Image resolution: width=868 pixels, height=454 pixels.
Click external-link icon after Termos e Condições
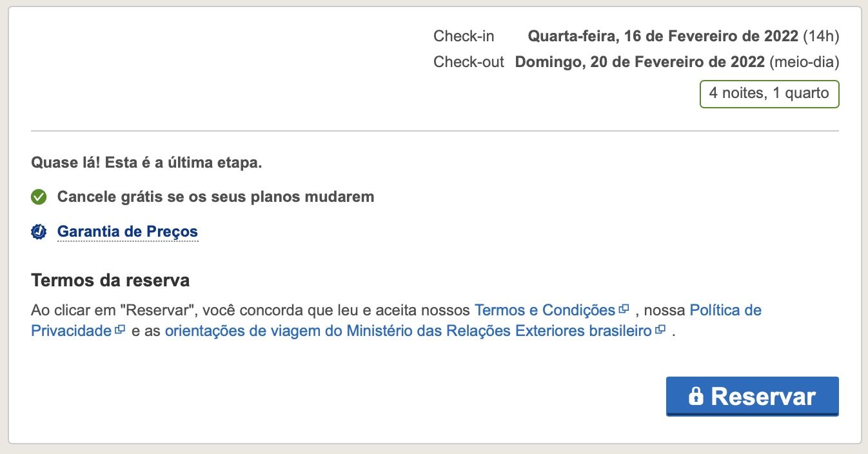[x=624, y=310]
